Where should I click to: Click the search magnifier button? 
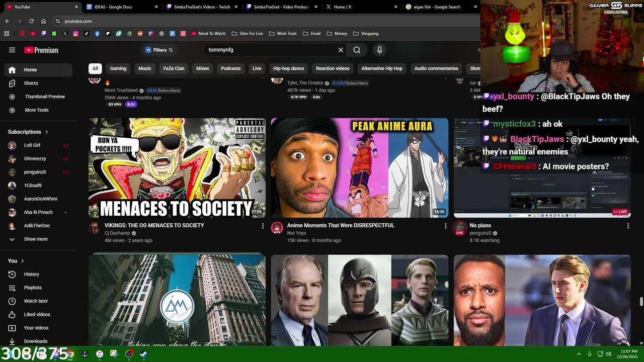[x=357, y=50]
